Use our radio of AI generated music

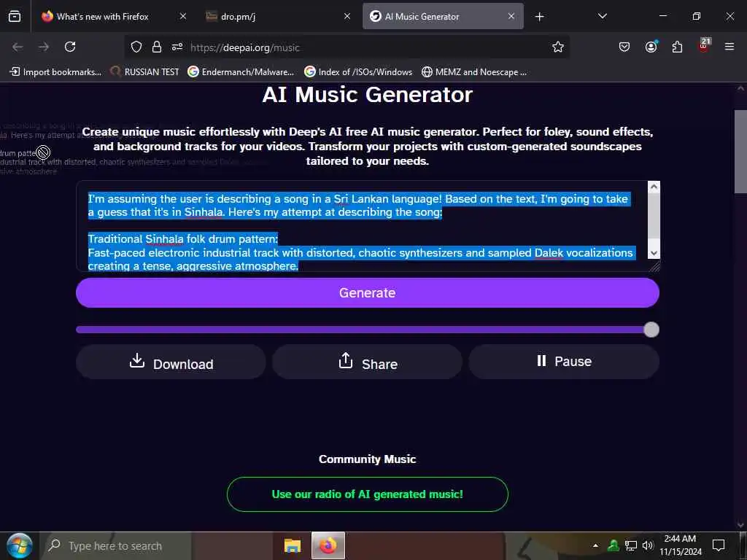click(368, 494)
